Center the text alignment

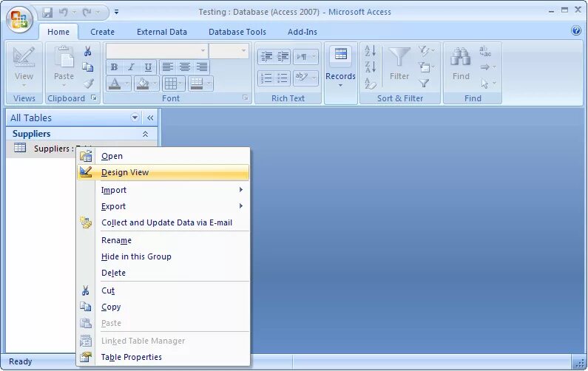point(184,67)
